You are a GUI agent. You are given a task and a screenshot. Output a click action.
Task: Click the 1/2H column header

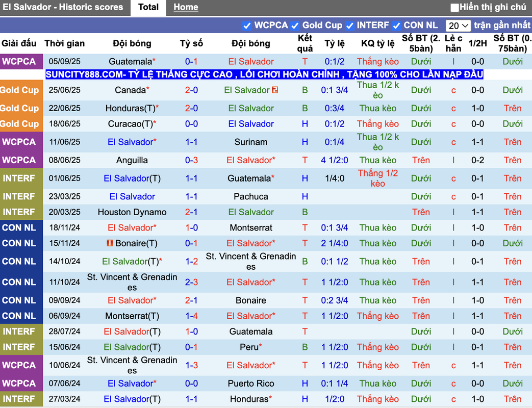(477, 43)
